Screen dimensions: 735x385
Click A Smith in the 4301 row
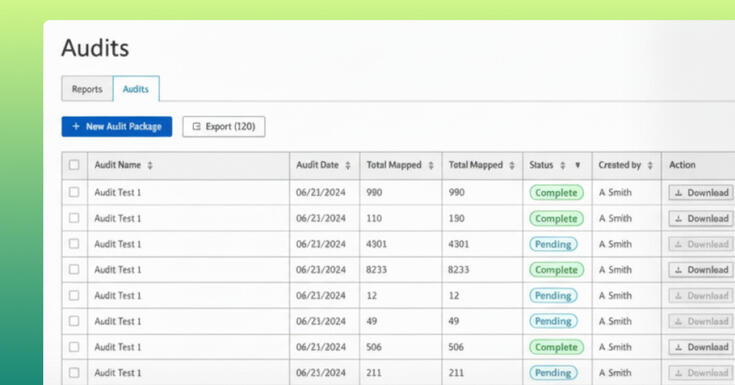(615, 244)
